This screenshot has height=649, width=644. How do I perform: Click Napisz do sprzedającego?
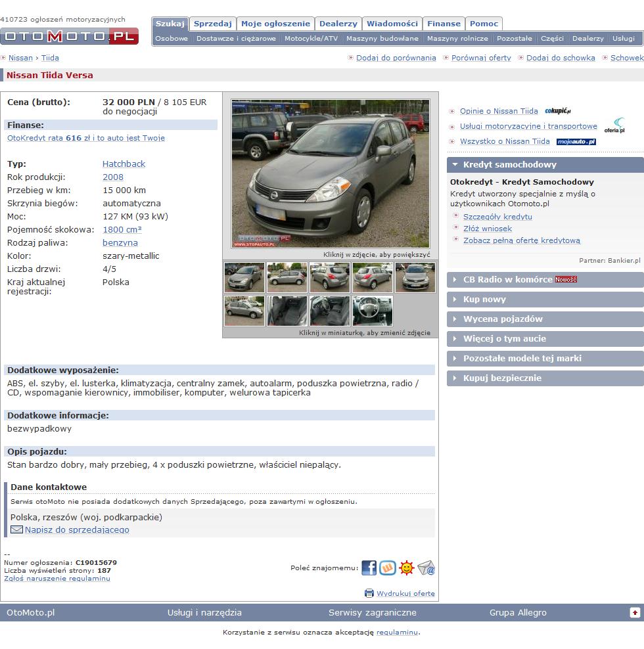tap(77, 530)
